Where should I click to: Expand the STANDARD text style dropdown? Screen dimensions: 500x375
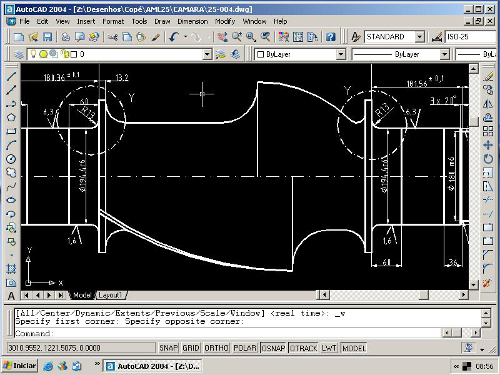click(420, 37)
